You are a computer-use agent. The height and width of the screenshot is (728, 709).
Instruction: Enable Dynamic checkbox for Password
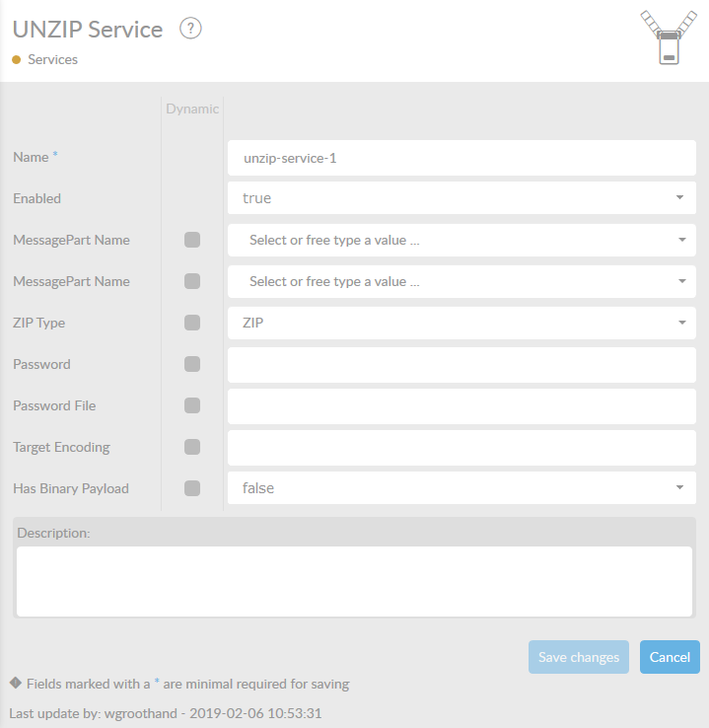pyautogui.click(x=192, y=364)
